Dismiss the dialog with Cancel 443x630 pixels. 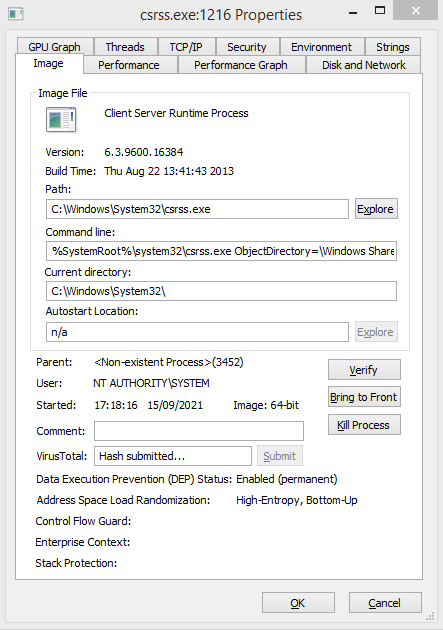(385, 603)
